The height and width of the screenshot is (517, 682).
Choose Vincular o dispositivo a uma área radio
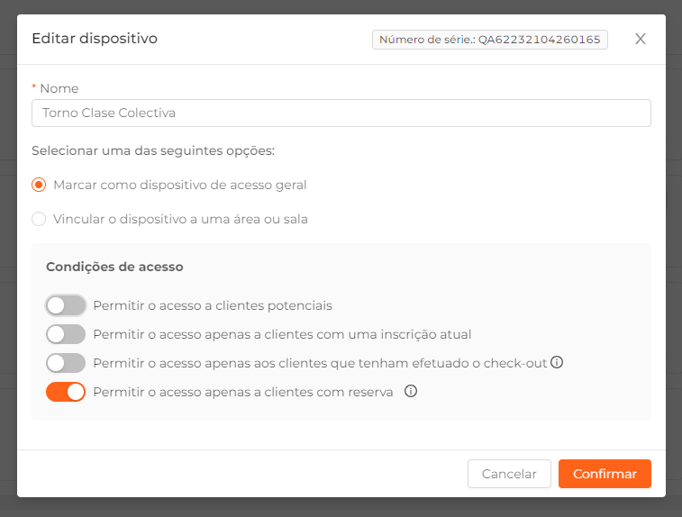[x=39, y=219]
